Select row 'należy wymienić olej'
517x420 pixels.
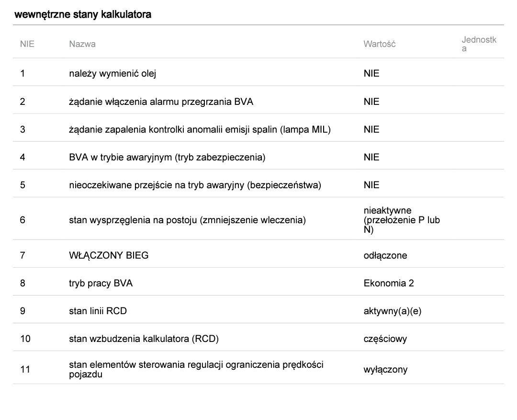pyautogui.click(x=112, y=74)
